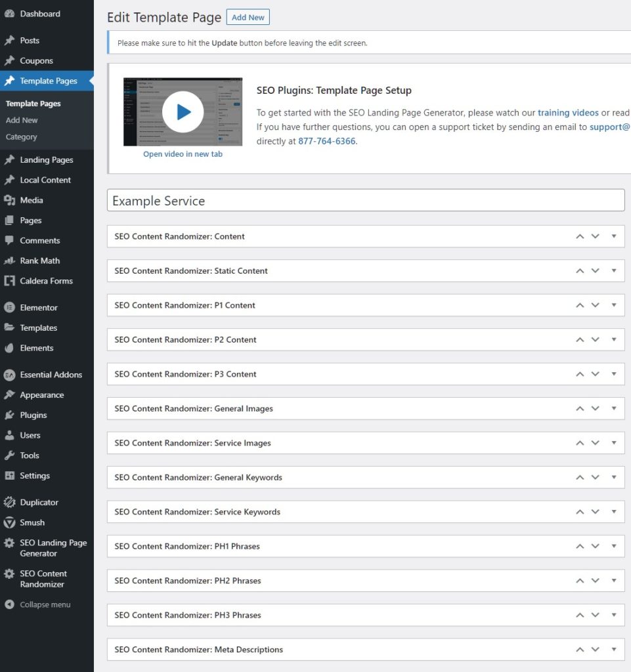Expand the SEO Content Randomizer: Content panel
Screen dimensions: 631x672
click(x=614, y=236)
